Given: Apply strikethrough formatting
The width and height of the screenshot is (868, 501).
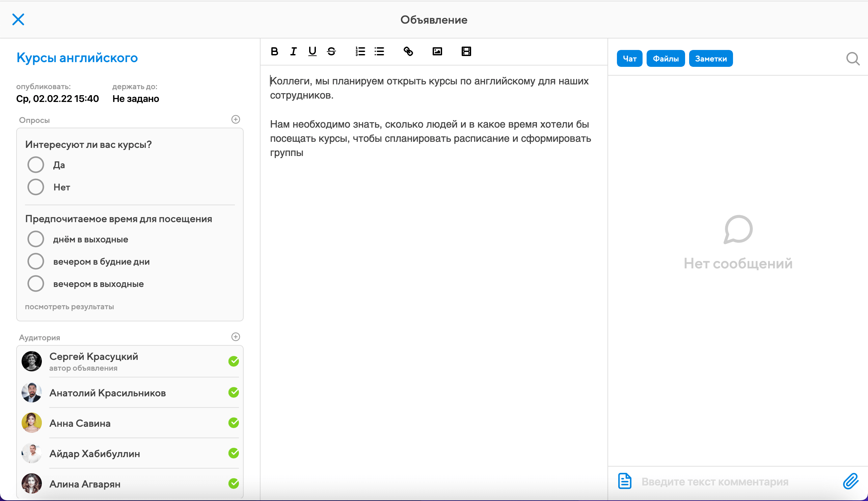Looking at the screenshot, I should pos(331,52).
